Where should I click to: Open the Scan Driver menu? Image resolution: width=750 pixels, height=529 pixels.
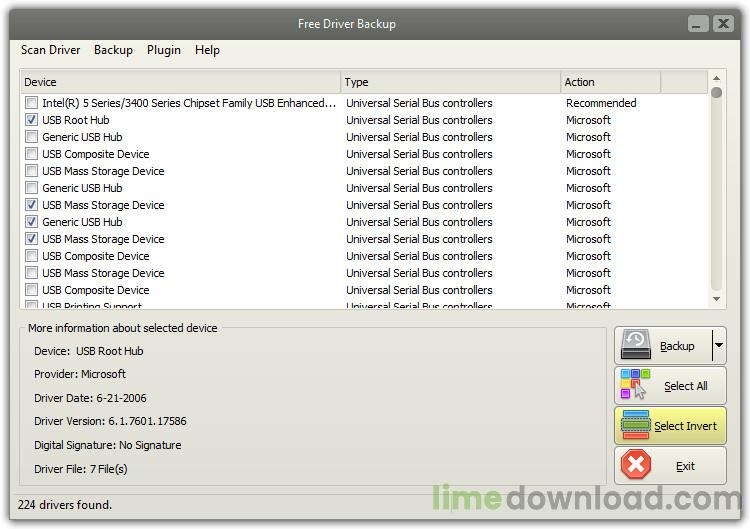[50, 50]
